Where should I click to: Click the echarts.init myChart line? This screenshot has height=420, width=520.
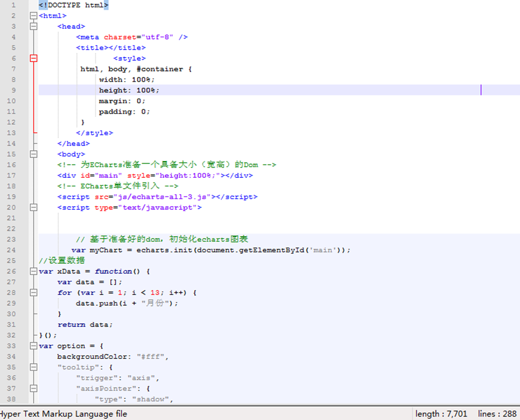(x=211, y=250)
